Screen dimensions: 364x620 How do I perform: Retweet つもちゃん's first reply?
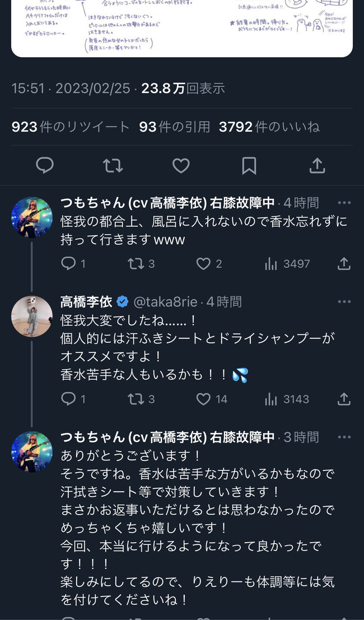click(136, 263)
